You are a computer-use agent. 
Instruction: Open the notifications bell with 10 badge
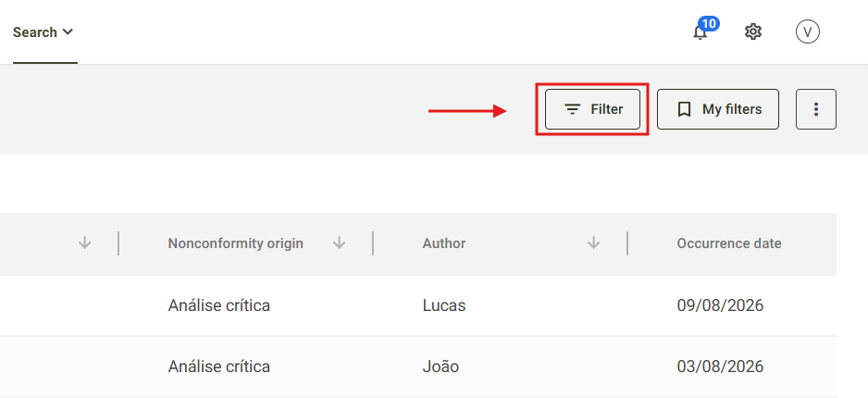[701, 32]
